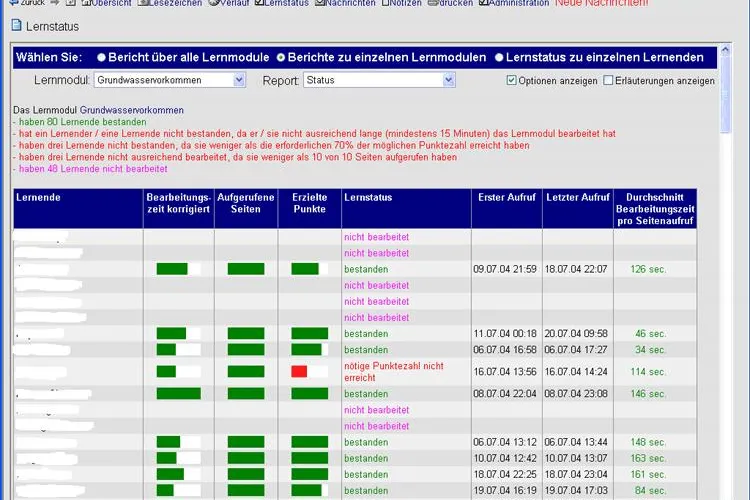Uncheck Optionen anzeigen checkbox
Image resolution: width=750 pixels, height=500 pixels.
click(x=511, y=80)
